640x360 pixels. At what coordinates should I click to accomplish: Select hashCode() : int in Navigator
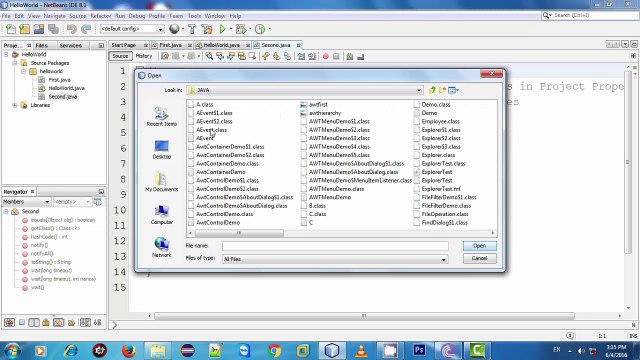[49, 237]
